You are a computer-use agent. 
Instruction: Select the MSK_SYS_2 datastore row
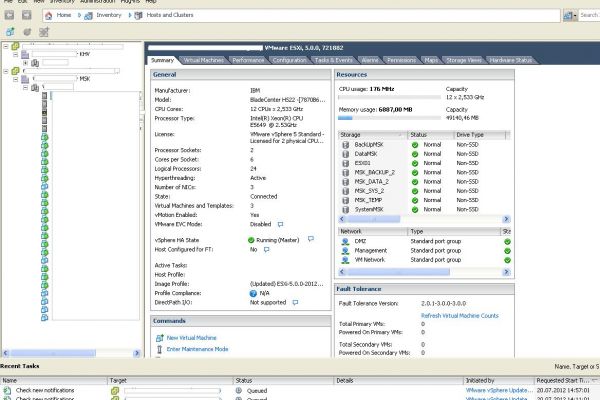[x=424, y=191]
